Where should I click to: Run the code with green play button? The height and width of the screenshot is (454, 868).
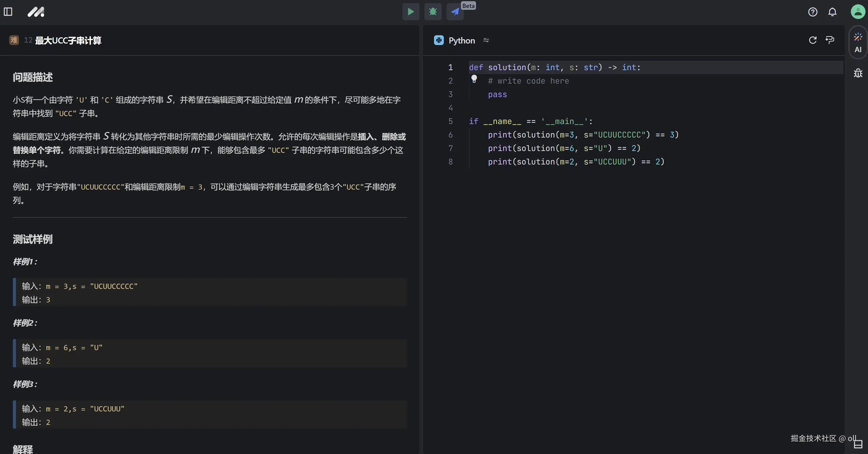tap(411, 12)
